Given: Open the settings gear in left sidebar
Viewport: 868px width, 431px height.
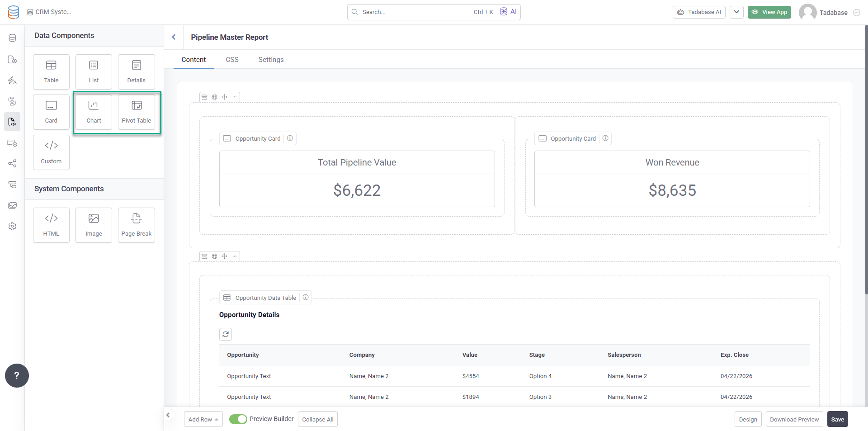Looking at the screenshot, I should click(x=12, y=226).
